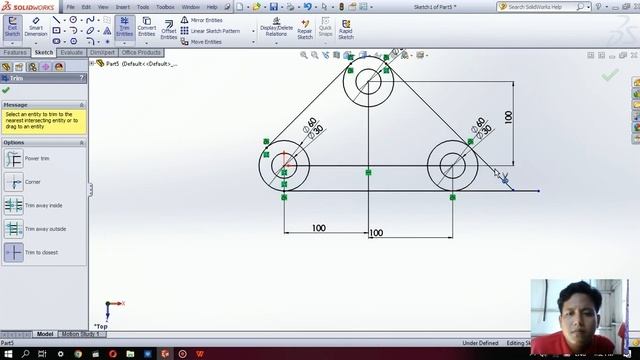
Task: Create a new document with the New icon
Action: (240, 7)
